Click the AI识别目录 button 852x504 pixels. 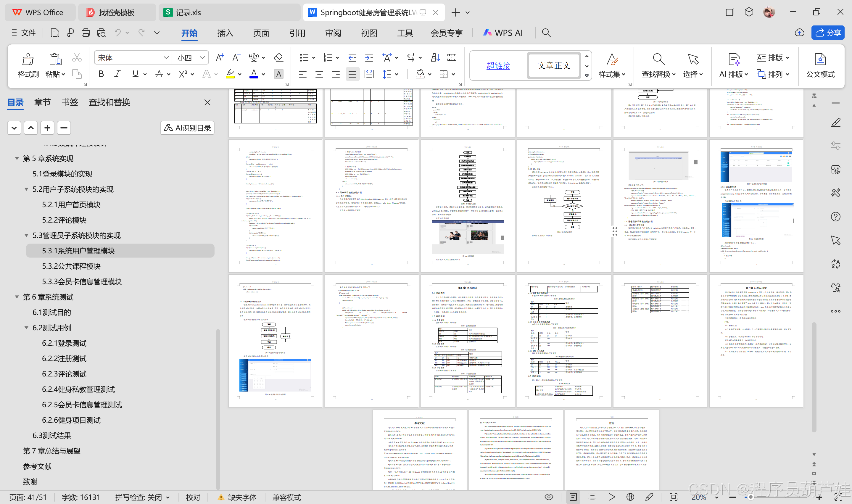[187, 128]
